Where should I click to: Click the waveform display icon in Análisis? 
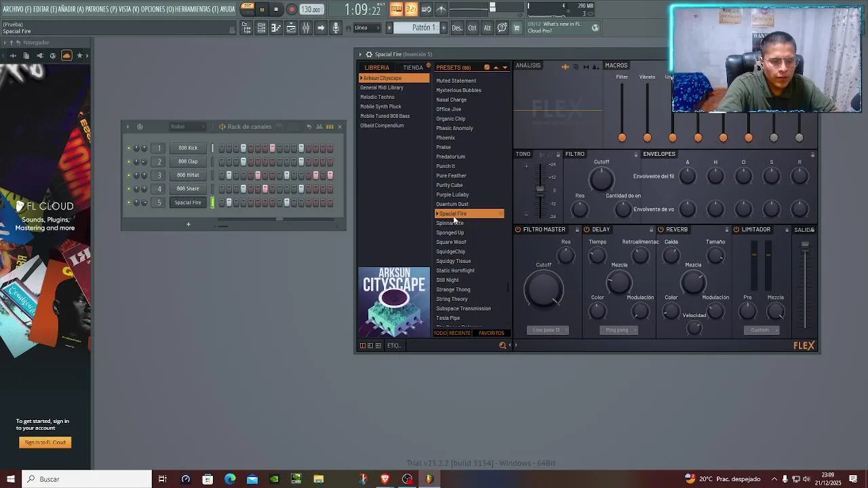[x=565, y=66]
